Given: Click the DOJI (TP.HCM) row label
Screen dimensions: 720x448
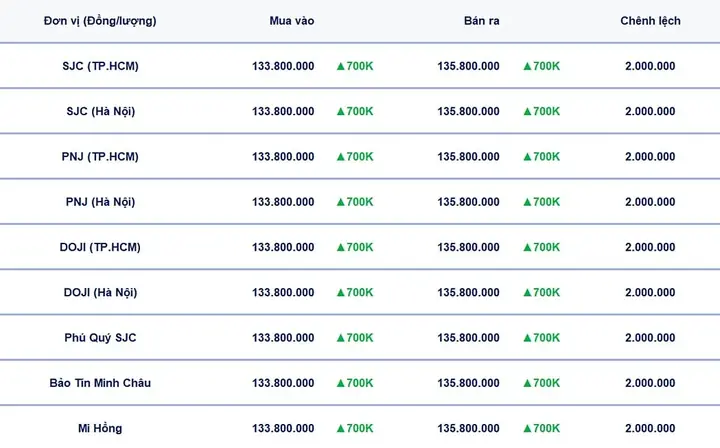Looking at the screenshot, I should point(100,247).
